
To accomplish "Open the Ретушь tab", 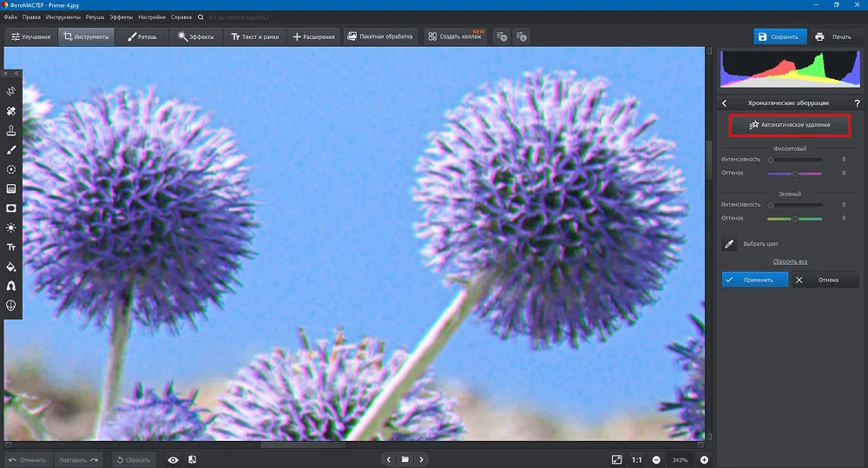I will tap(142, 36).
